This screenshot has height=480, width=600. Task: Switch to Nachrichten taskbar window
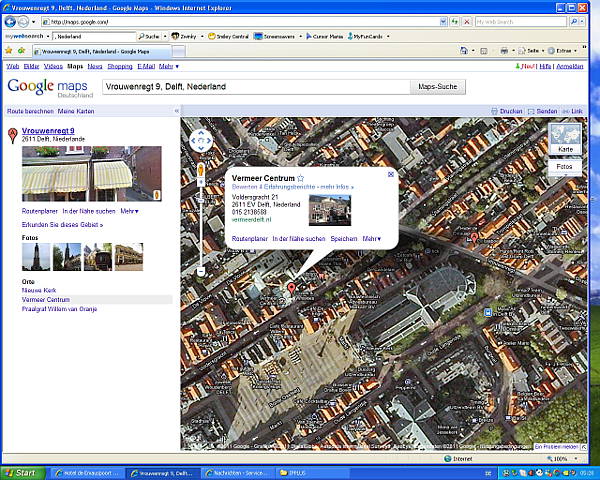click(237, 473)
